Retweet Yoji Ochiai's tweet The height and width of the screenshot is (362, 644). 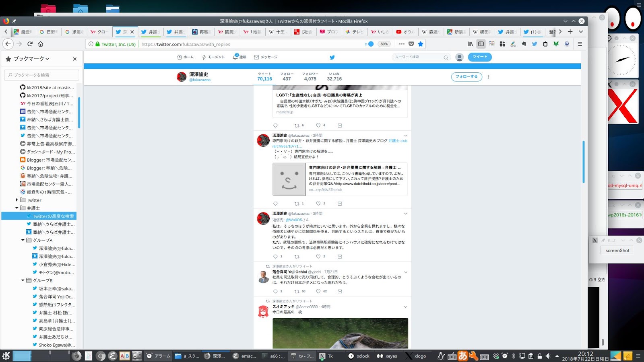tap(297, 291)
